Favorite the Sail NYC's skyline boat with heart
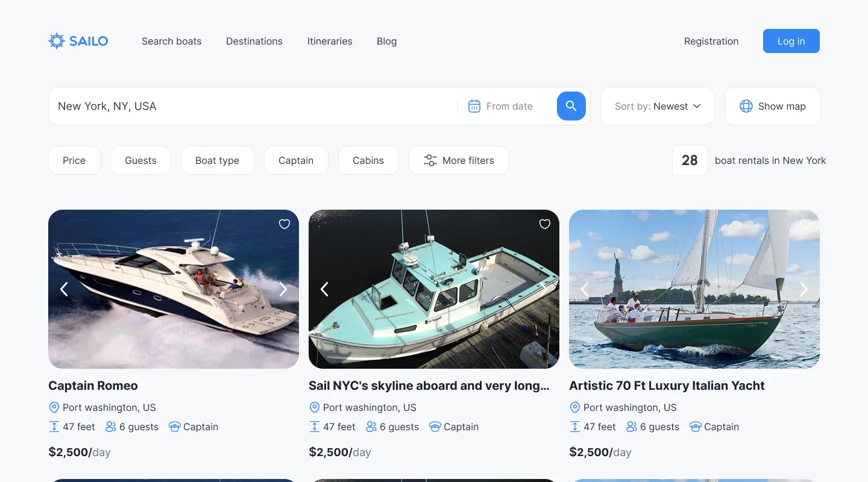Viewport: 868px width, 482px height. pos(545,224)
